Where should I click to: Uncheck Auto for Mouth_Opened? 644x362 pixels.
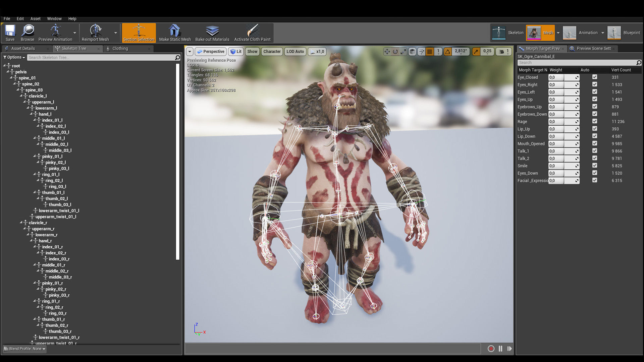point(595,143)
